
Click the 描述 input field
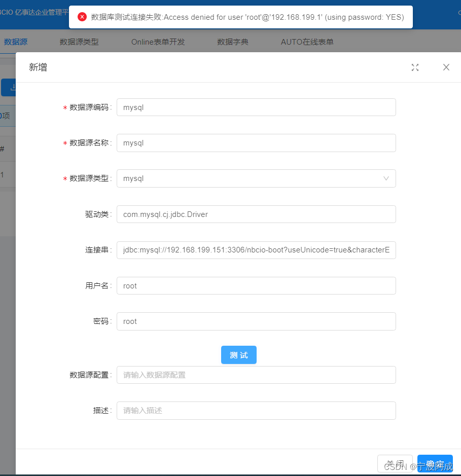(256, 411)
